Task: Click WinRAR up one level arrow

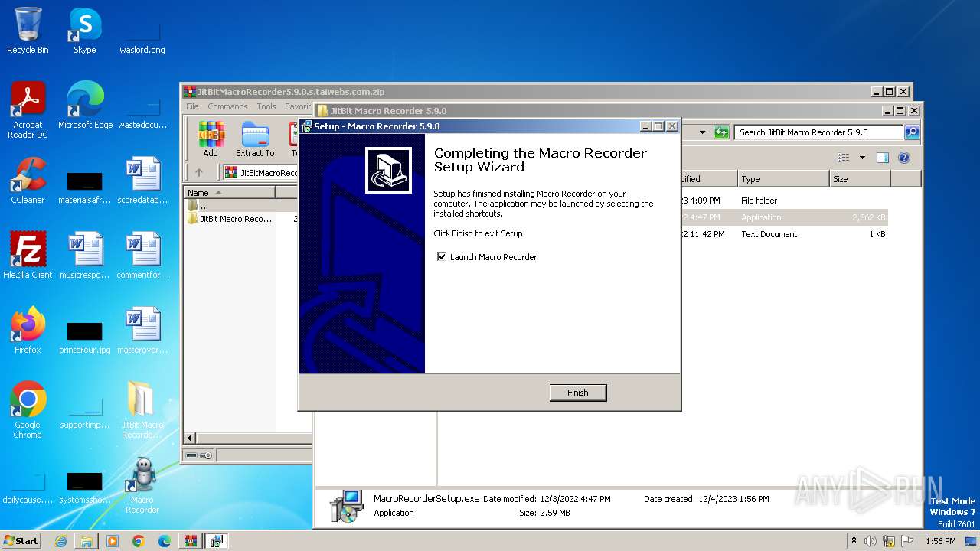Action: 199,173
